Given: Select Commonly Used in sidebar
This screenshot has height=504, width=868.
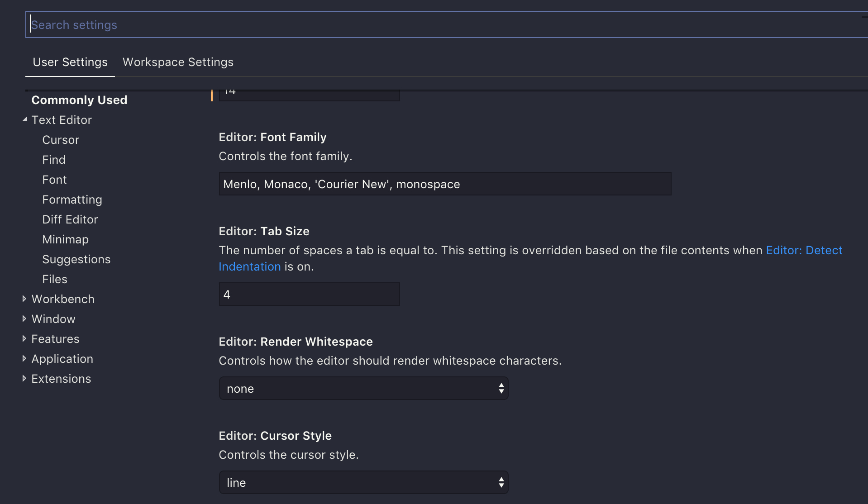Looking at the screenshot, I should 79,100.
